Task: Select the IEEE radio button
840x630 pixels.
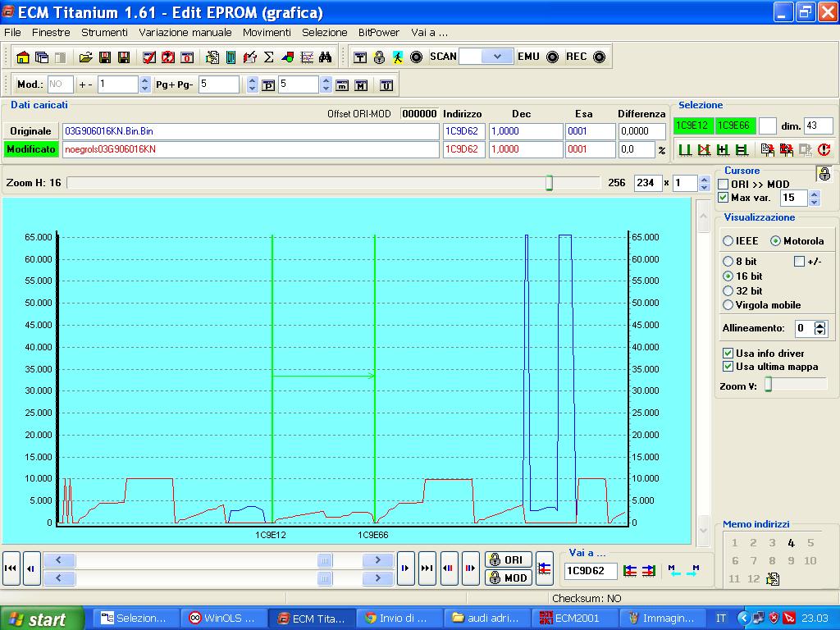Action: 728,241
